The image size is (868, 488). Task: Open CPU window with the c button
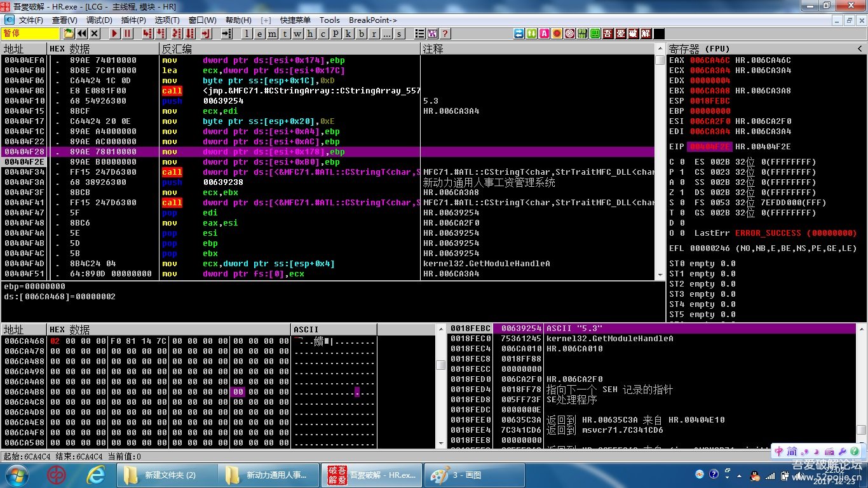coord(323,34)
